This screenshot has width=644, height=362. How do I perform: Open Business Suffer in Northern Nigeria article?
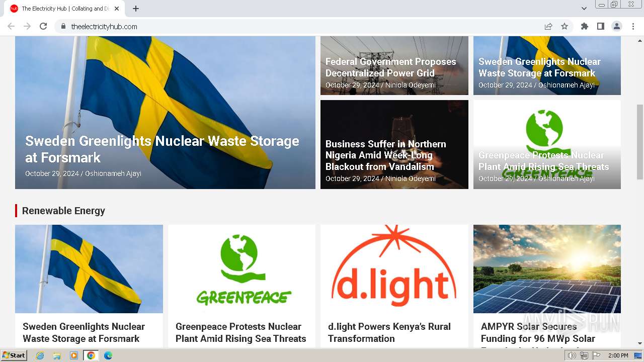pyautogui.click(x=386, y=155)
